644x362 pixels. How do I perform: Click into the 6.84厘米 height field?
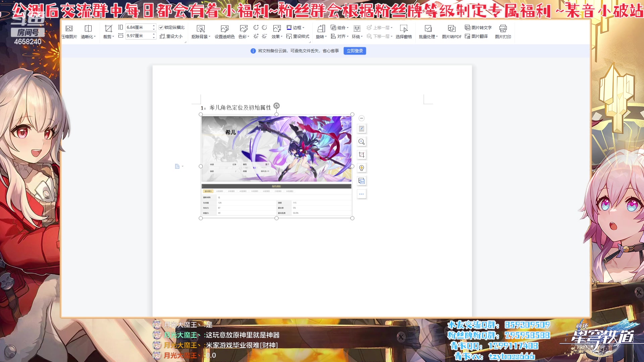(x=139, y=27)
